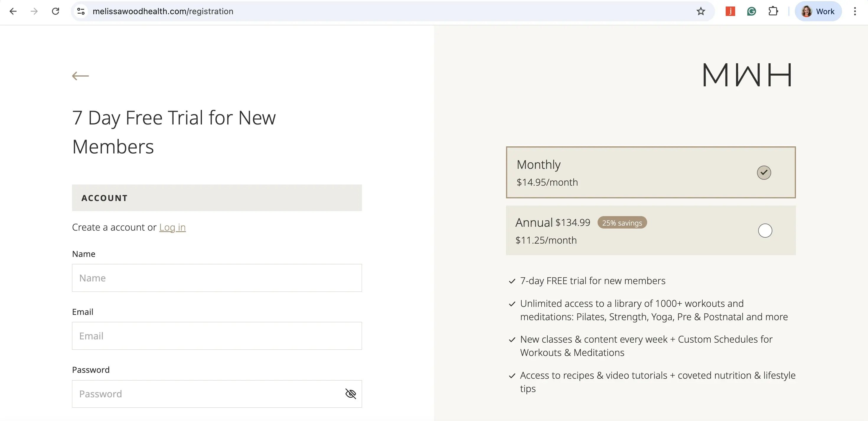Open the Chrome three-dot menu
The image size is (868, 421).
coord(854,11)
